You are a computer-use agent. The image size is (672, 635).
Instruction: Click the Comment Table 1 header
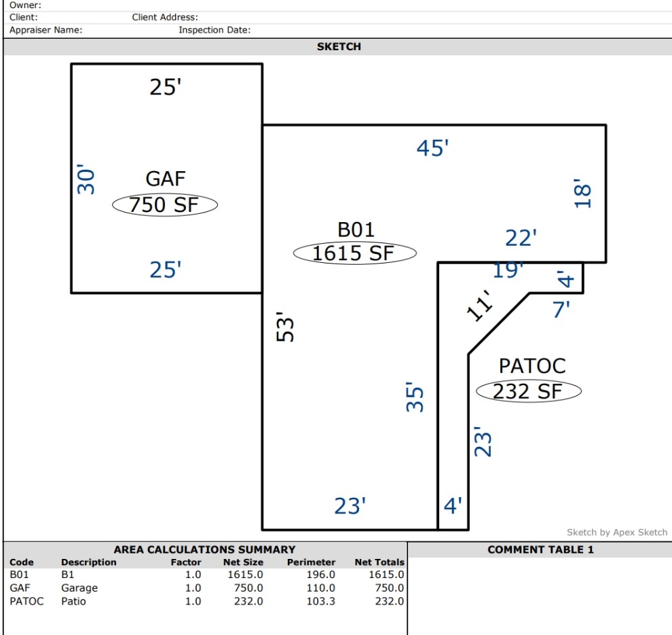pyautogui.click(x=540, y=549)
